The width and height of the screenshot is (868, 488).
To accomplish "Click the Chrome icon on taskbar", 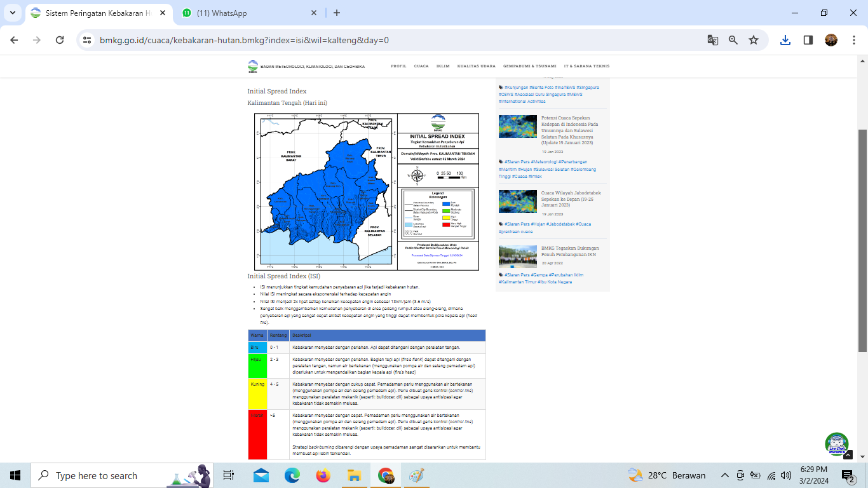I will (385, 475).
